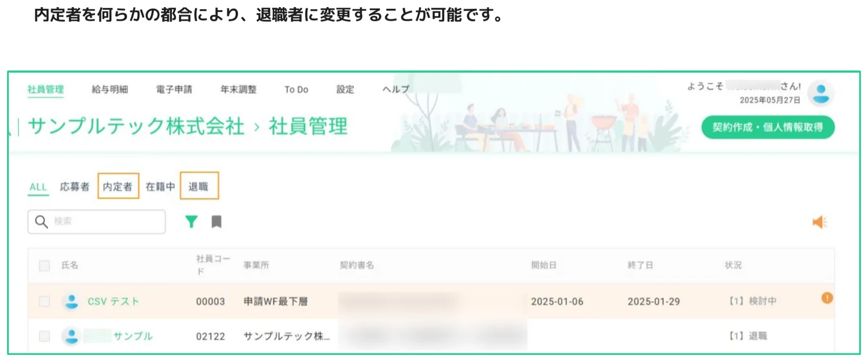Click the orange warning icon in CSV テスト row

[827, 298]
